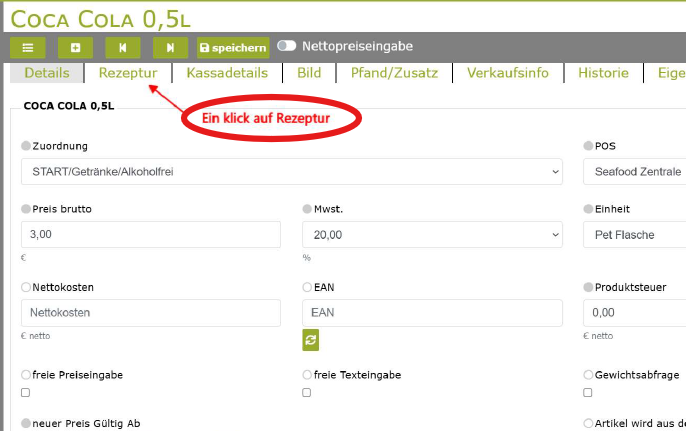
Task: Click the info circle beside POS
Action: pos(588,146)
